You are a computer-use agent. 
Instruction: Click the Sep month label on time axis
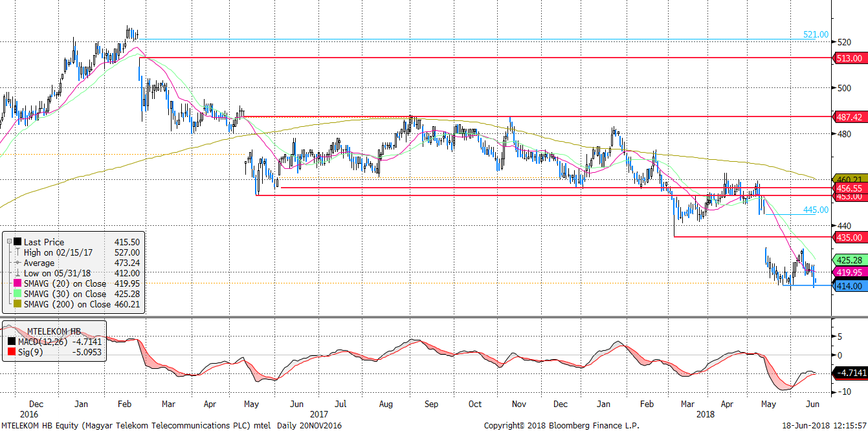(x=431, y=404)
